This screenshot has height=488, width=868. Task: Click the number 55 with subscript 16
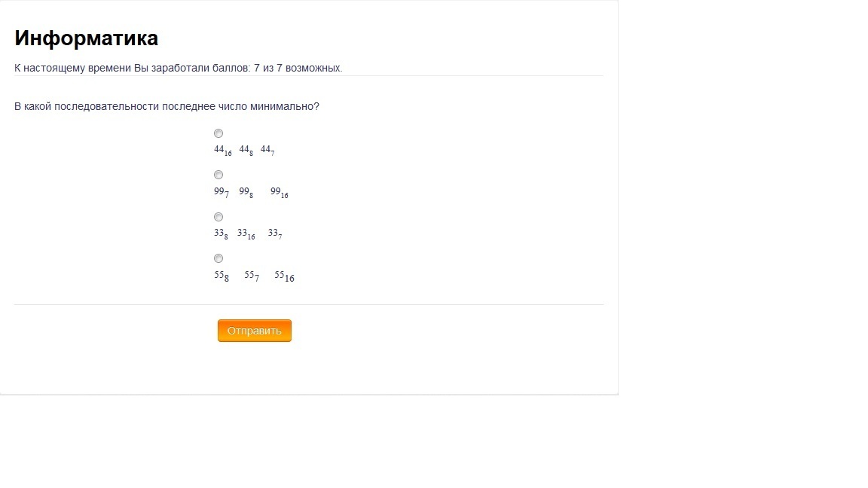point(285,276)
